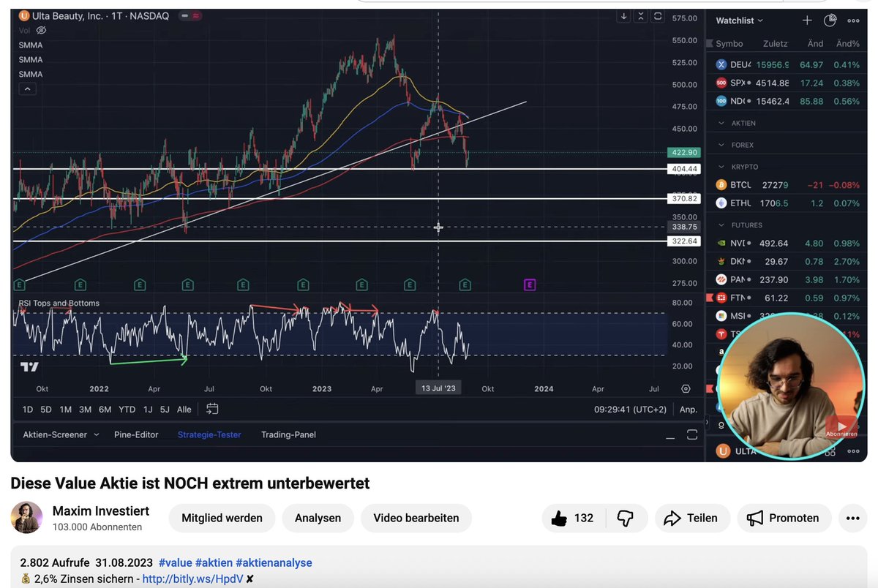
Task: Set chart range to 1M
Action: point(65,410)
